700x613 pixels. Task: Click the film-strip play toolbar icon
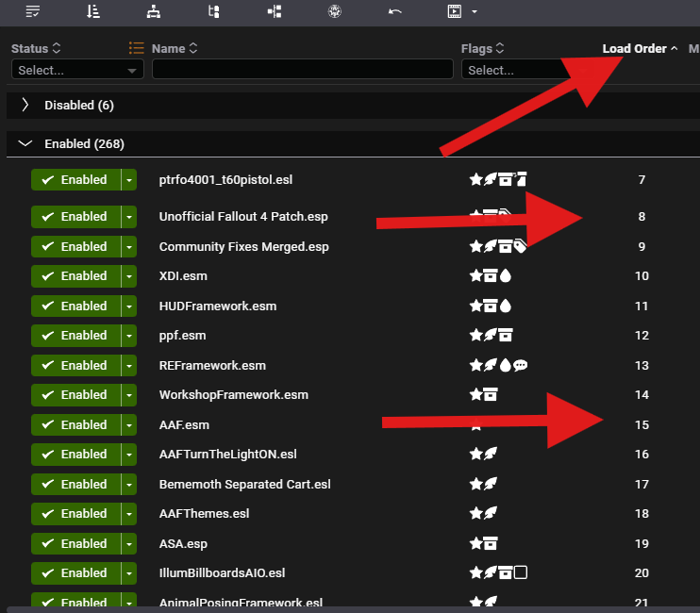click(x=455, y=11)
